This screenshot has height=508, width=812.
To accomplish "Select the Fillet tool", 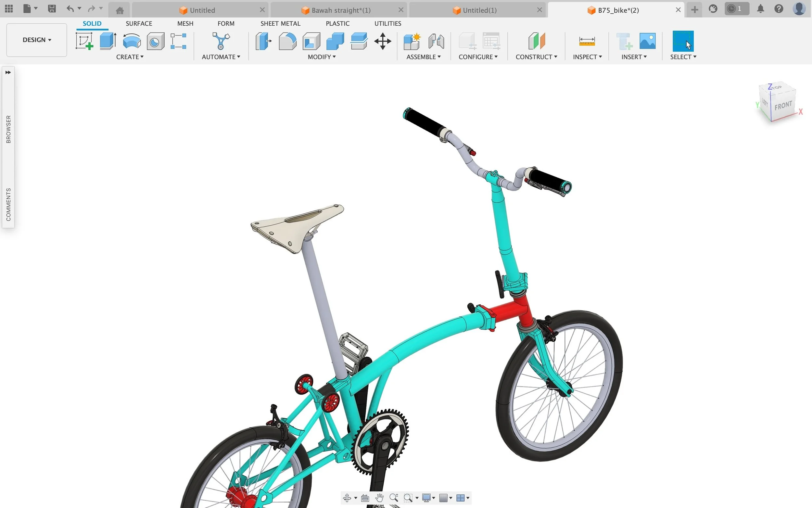I will [x=287, y=41].
